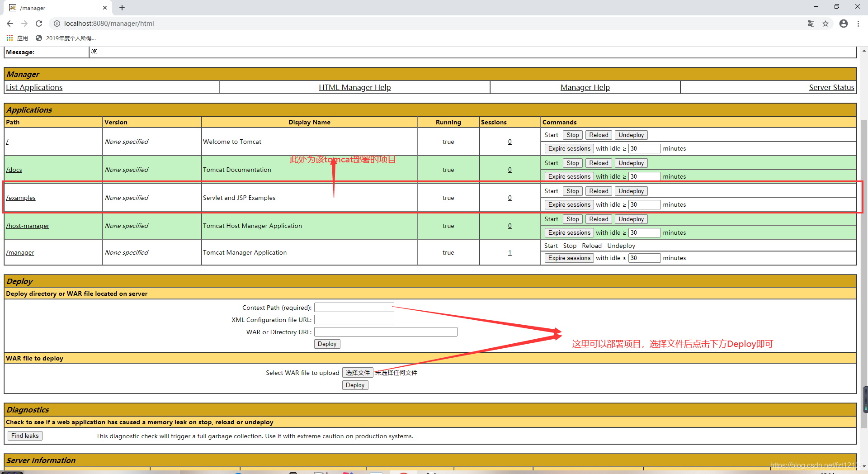Open Chrome's three-dot menu
This screenshot has height=474, width=868.
[858, 24]
